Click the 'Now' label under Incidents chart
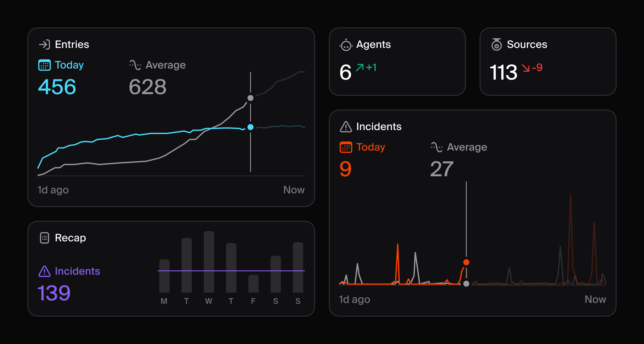This screenshot has height=344, width=644. [595, 300]
